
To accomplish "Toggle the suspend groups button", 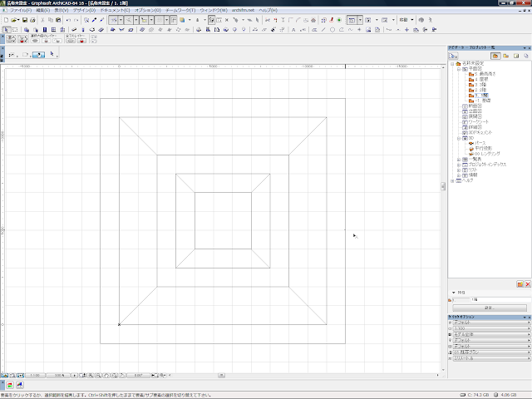I will [x=211, y=20].
